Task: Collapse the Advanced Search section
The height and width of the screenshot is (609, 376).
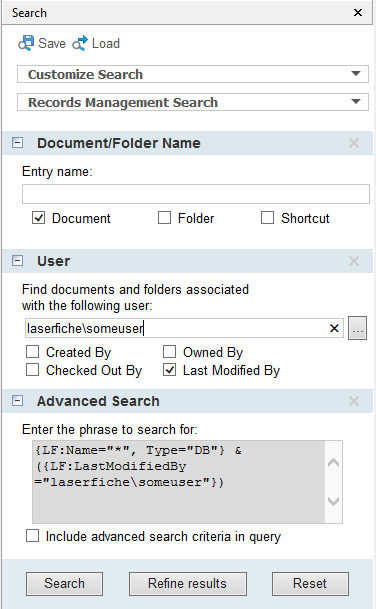Action: click(x=17, y=400)
